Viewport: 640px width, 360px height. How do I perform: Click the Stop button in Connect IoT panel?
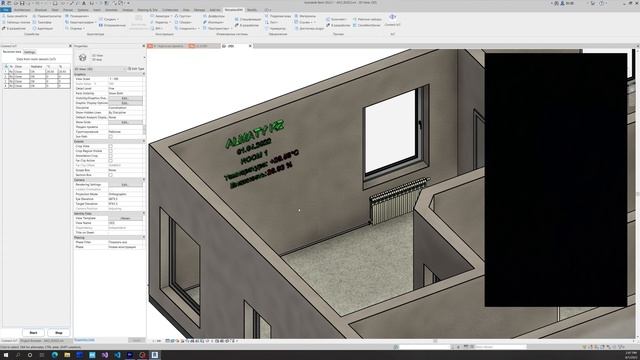tap(59, 333)
